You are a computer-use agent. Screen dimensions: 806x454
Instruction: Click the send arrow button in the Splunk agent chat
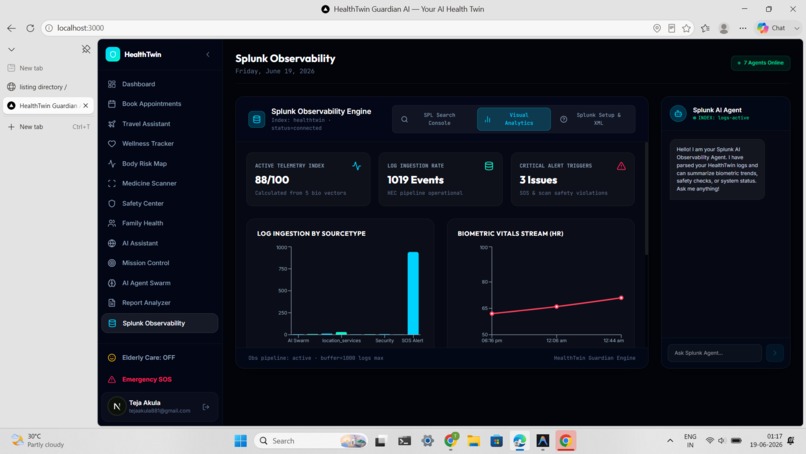[775, 353]
